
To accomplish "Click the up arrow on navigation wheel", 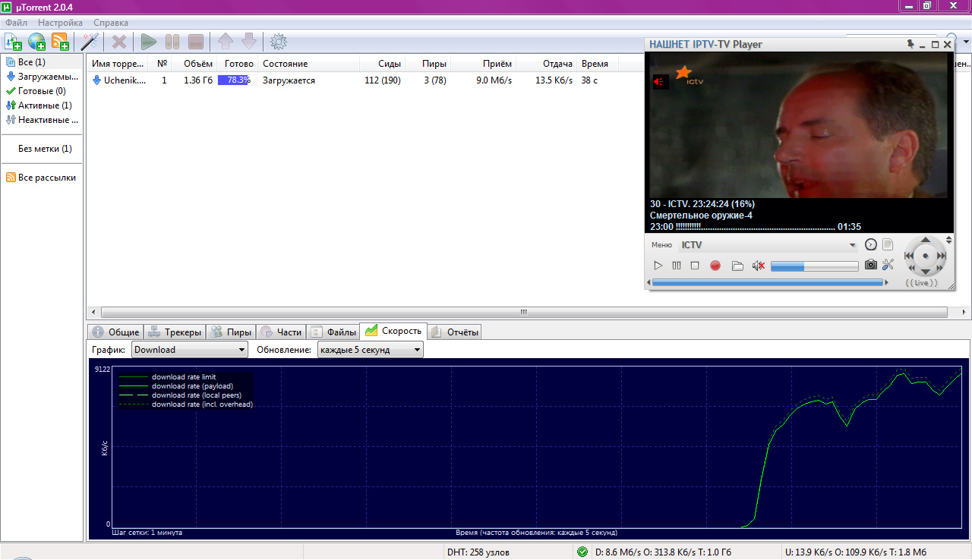I will (x=925, y=241).
